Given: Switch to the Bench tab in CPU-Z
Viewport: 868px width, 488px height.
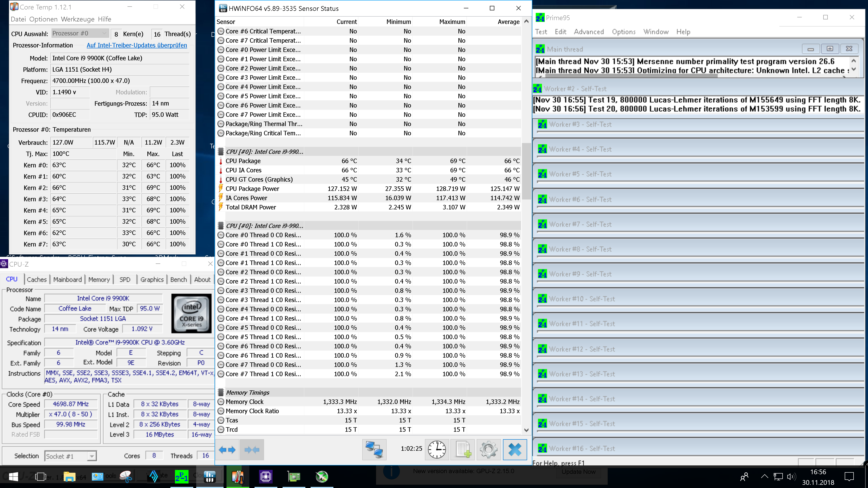Looking at the screenshot, I should [178, 279].
